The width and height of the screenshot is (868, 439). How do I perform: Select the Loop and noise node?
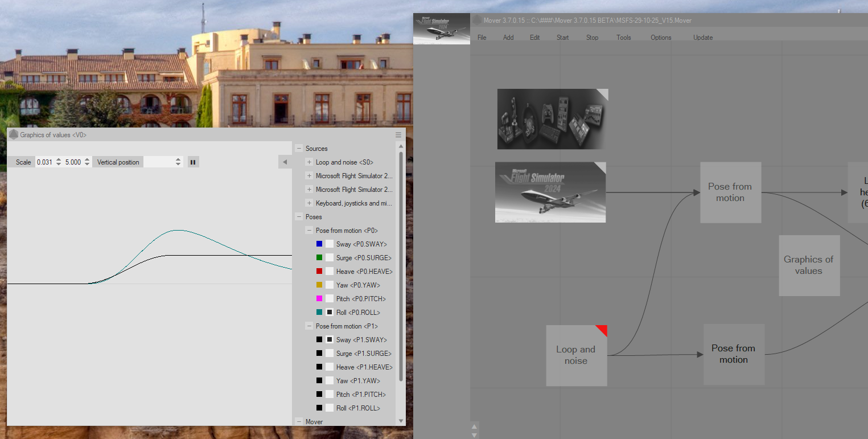tap(576, 355)
